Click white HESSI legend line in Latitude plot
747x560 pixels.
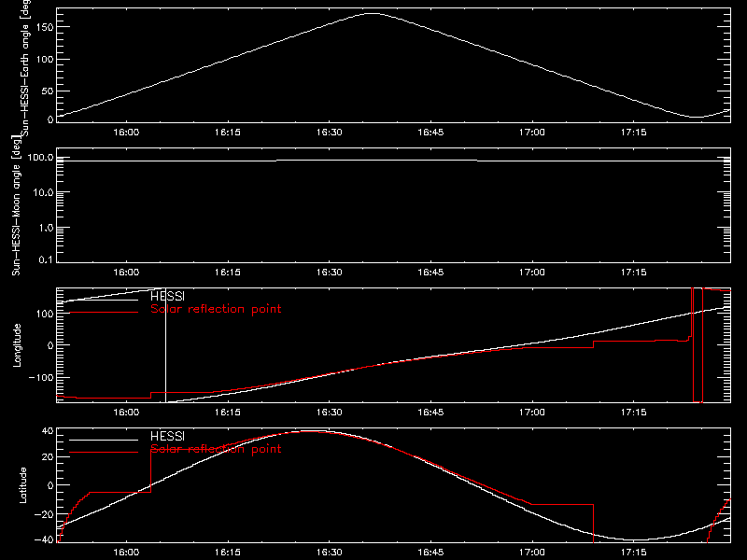[104, 440]
